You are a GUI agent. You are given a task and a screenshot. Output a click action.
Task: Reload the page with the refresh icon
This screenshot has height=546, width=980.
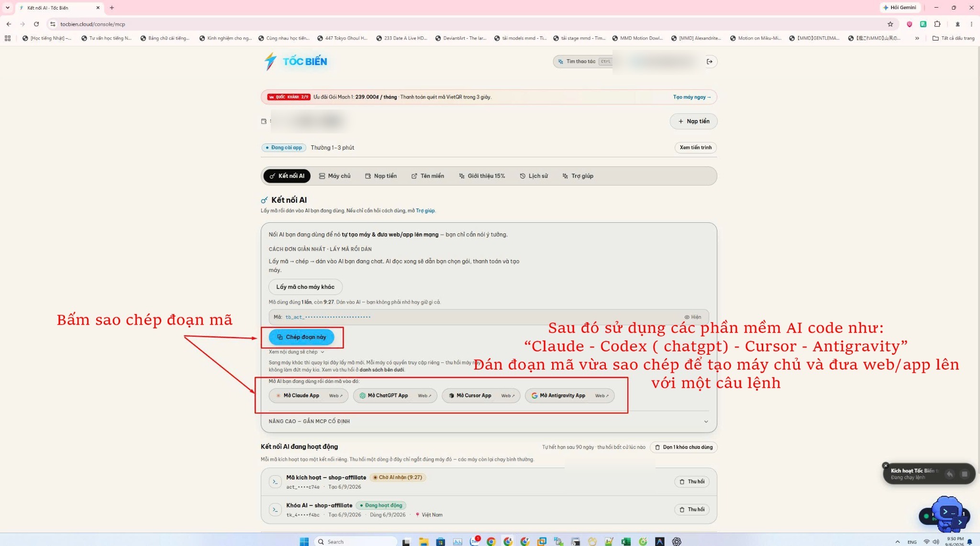[x=36, y=24]
